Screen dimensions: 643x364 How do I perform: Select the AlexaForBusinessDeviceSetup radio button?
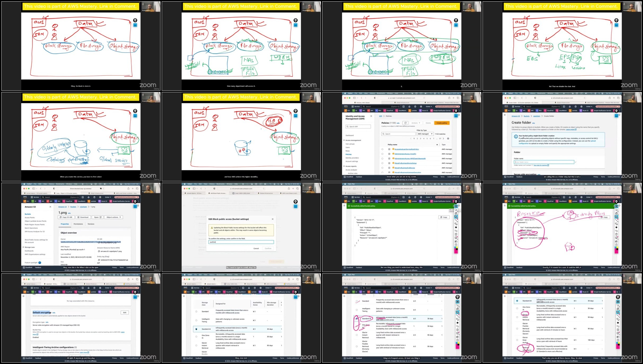point(382,163)
